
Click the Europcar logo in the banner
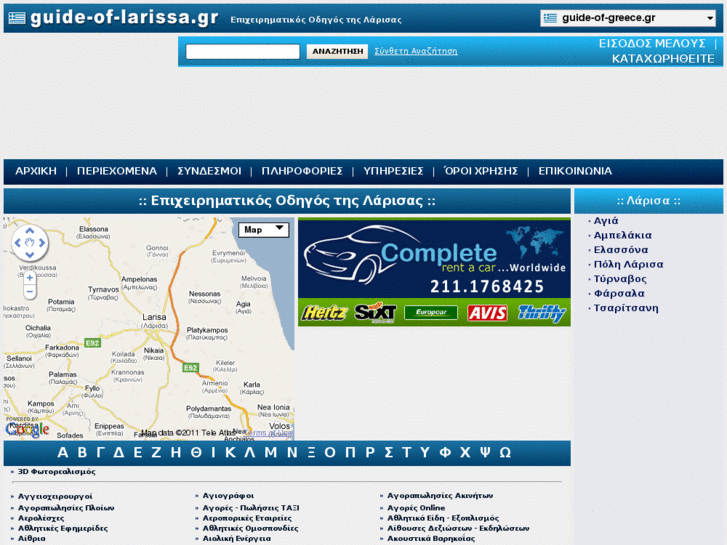431,313
